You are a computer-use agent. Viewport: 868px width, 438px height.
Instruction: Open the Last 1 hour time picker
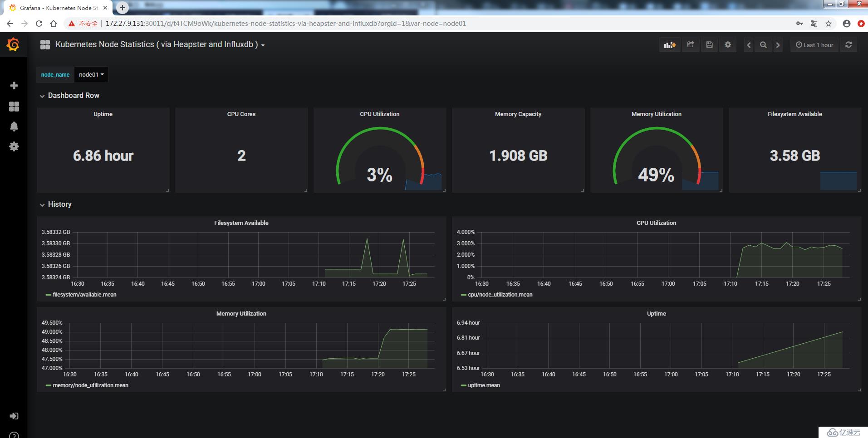pos(814,45)
